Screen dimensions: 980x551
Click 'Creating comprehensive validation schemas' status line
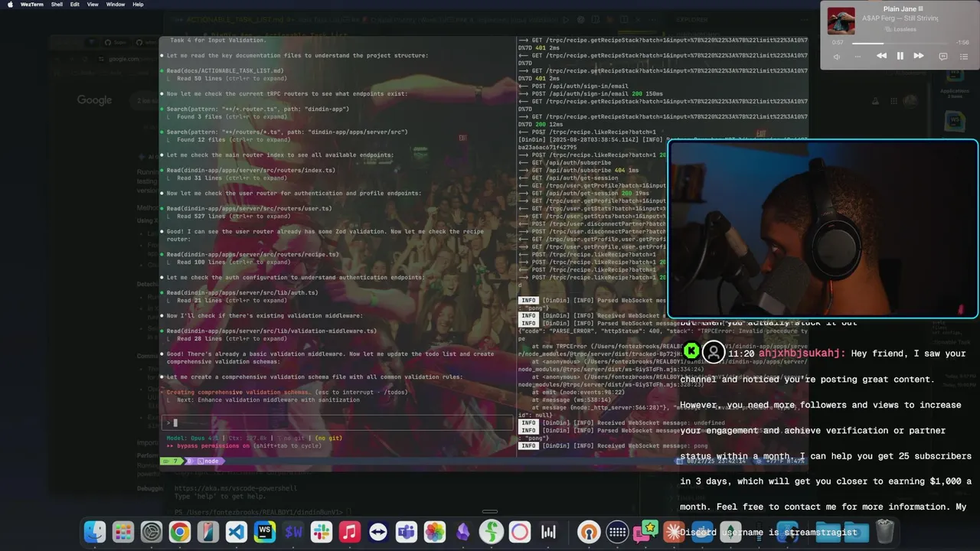287,392
